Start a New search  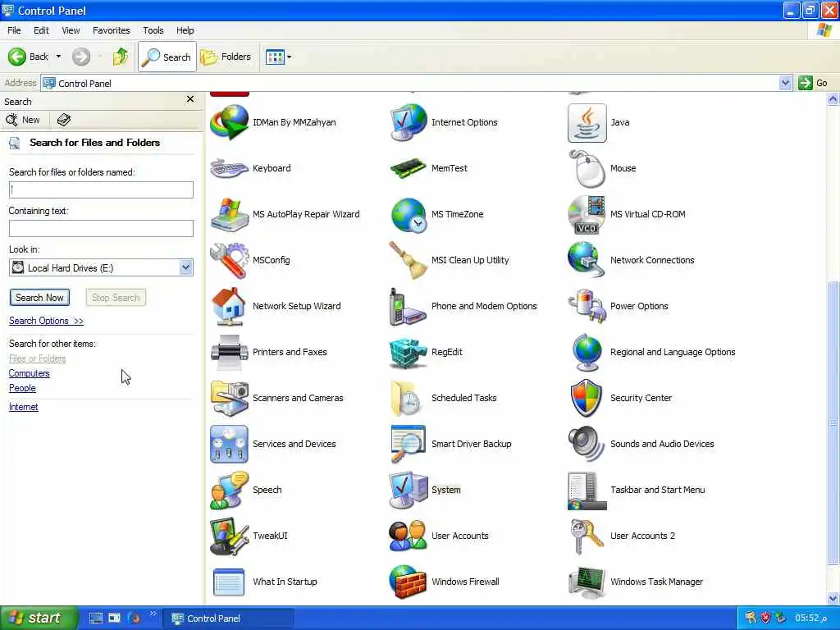pos(23,120)
